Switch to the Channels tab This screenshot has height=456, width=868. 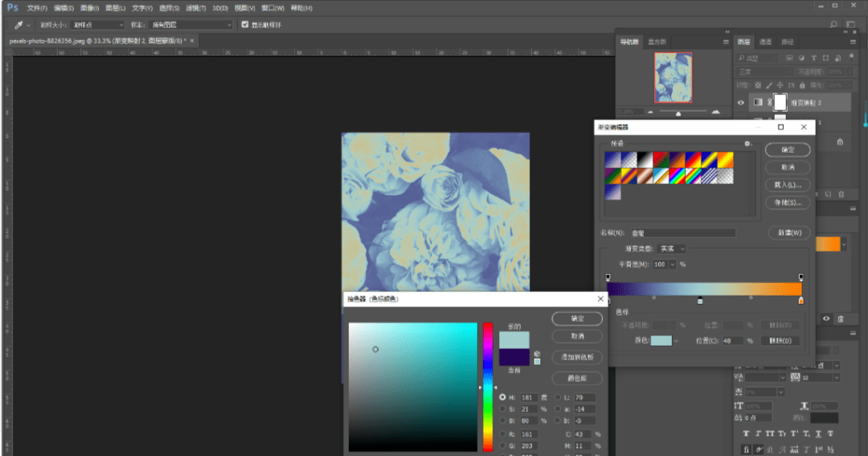(766, 42)
